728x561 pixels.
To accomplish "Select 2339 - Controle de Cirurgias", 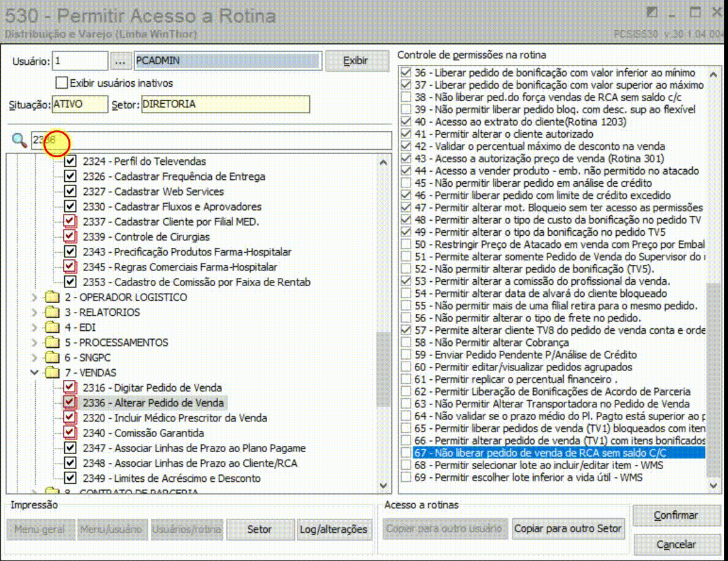I will pos(146,237).
